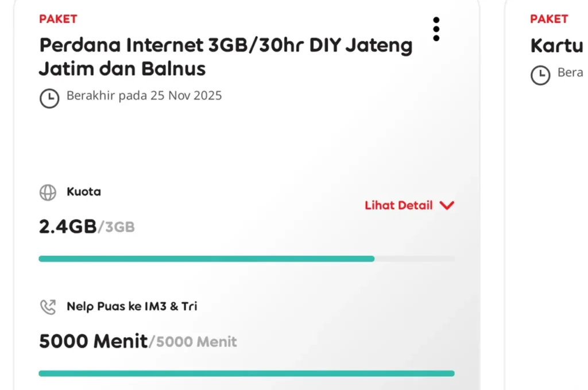Tap the overflow menu dots on Perdana card
Image resolution: width=588 pixels, height=390 pixels.
(x=436, y=29)
